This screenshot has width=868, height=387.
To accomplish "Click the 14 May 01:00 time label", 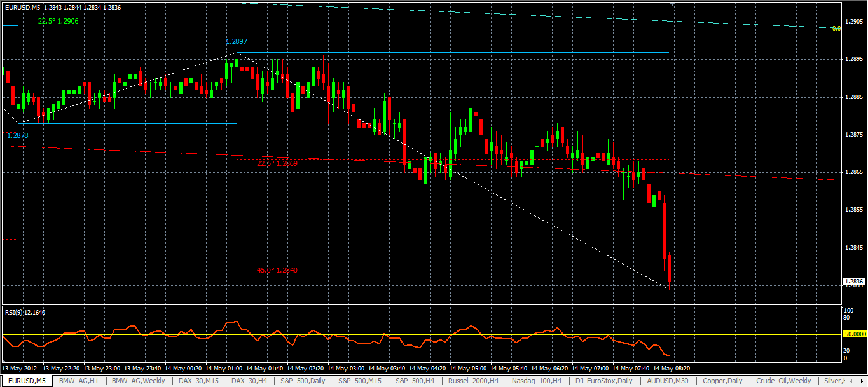I will (x=224, y=369).
